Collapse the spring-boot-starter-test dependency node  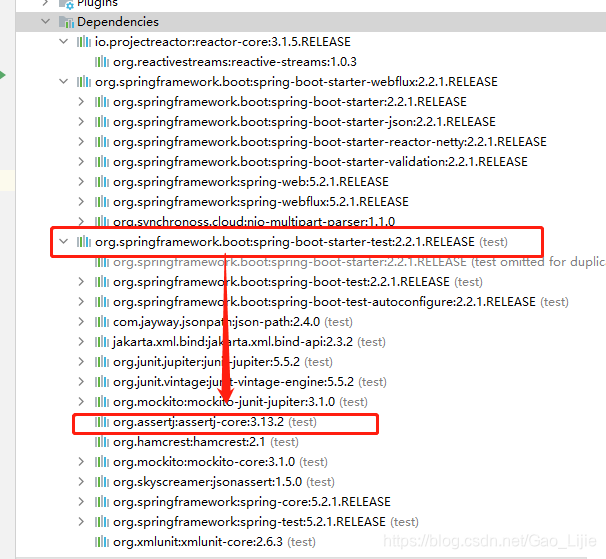coord(64,242)
